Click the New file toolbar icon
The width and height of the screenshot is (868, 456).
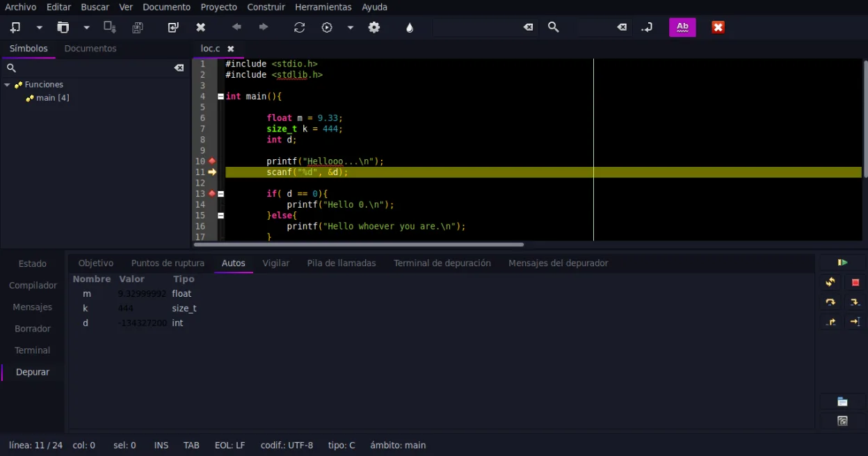pyautogui.click(x=15, y=27)
